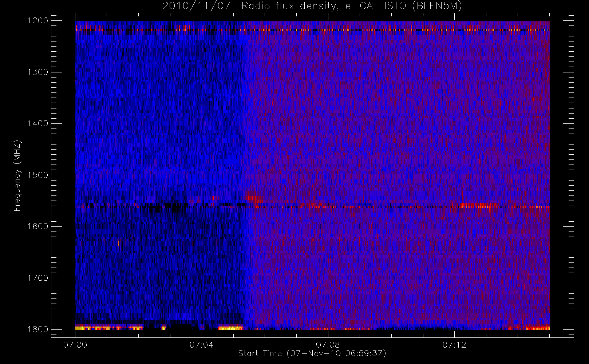Click the 'Start Time (07-Nov-10 06:59:37)' label

point(312,353)
